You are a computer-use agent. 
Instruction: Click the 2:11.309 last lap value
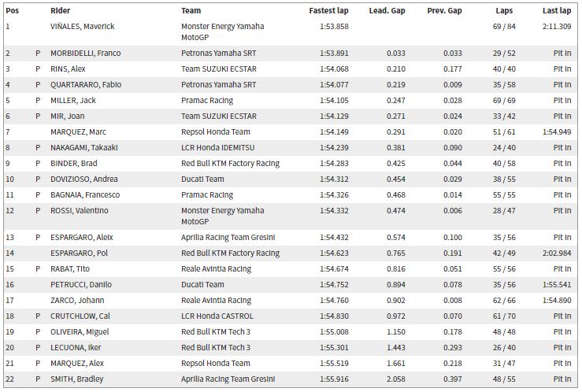click(x=556, y=27)
